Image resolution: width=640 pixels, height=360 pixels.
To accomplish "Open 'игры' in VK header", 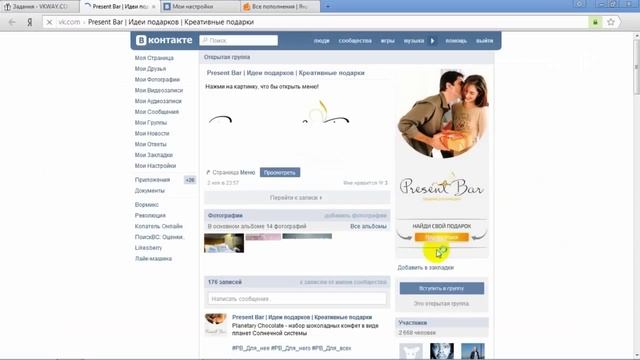I will [387, 41].
